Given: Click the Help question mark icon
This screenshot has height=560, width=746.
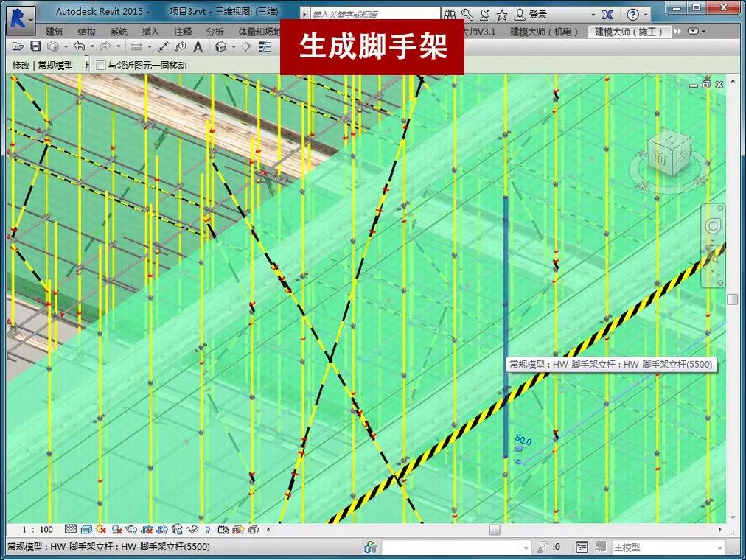Looking at the screenshot, I should pos(632,15).
